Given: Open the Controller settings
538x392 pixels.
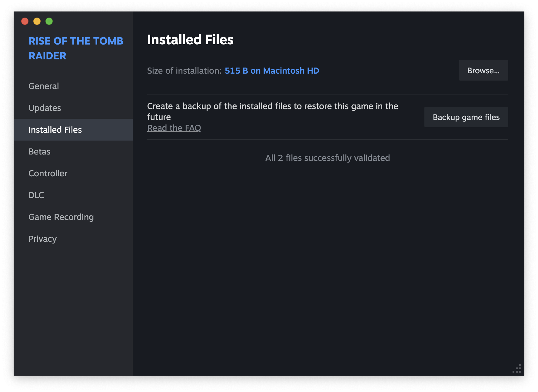Looking at the screenshot, I should 48,173.
